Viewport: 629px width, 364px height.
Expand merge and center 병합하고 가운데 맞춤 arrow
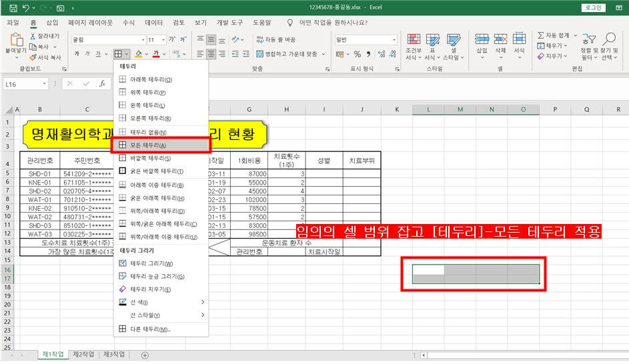324,54
